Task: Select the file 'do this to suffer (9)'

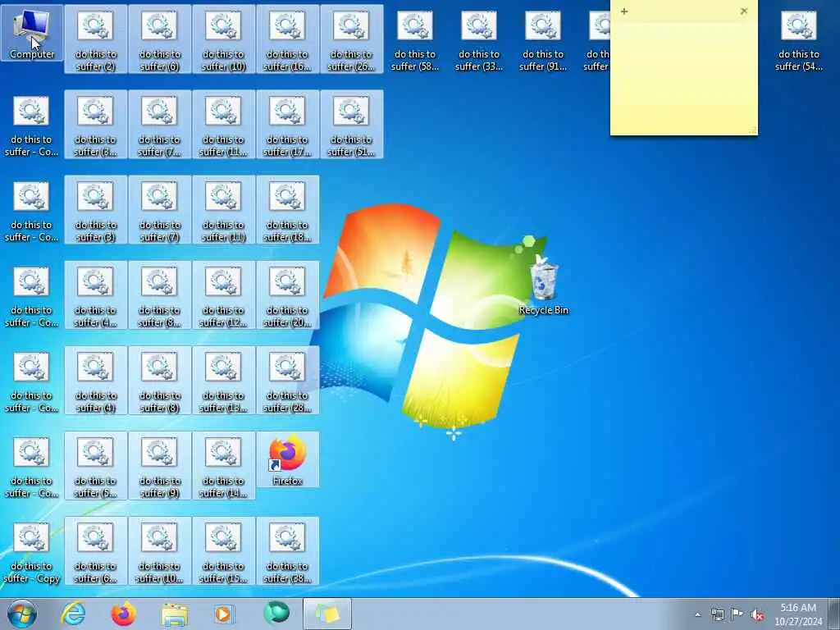Action: click(x=160, y=465)
